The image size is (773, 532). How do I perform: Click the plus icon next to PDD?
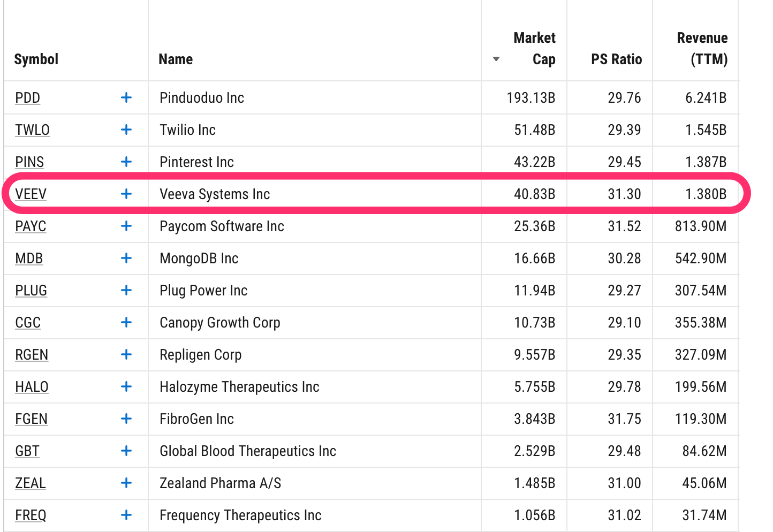(126, 97)
